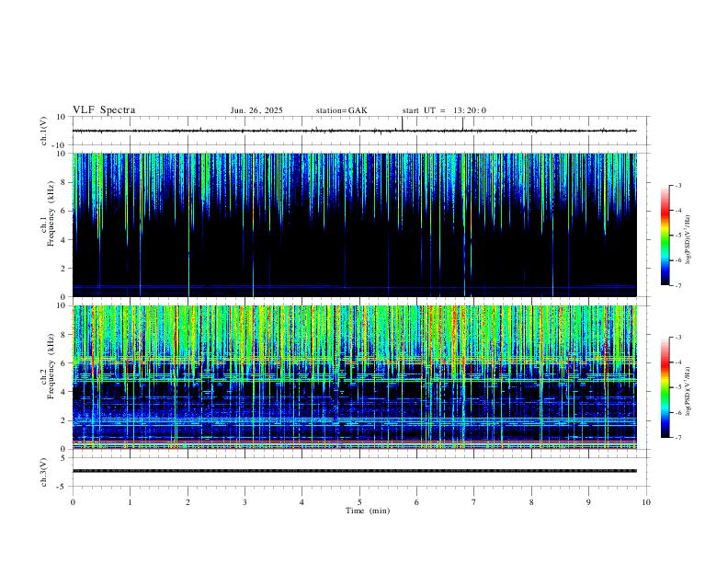Click the "4" tick on the time axis
Image resolution: width=728 pixels, height=563 pixels.
302,502
